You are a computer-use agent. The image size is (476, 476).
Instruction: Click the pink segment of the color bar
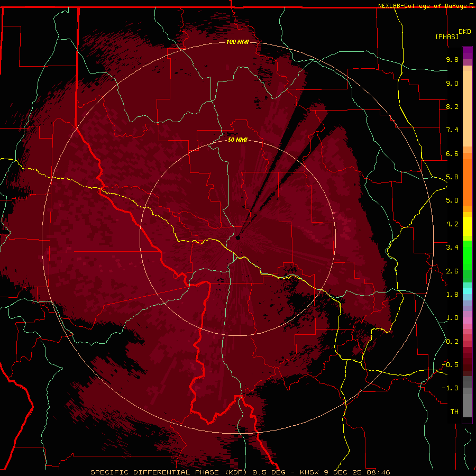pos(467,321)
